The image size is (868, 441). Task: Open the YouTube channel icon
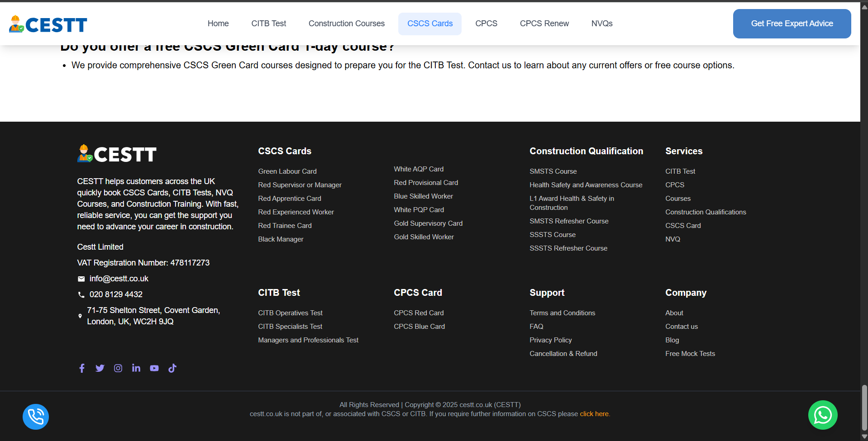click(x=154, y=368)
